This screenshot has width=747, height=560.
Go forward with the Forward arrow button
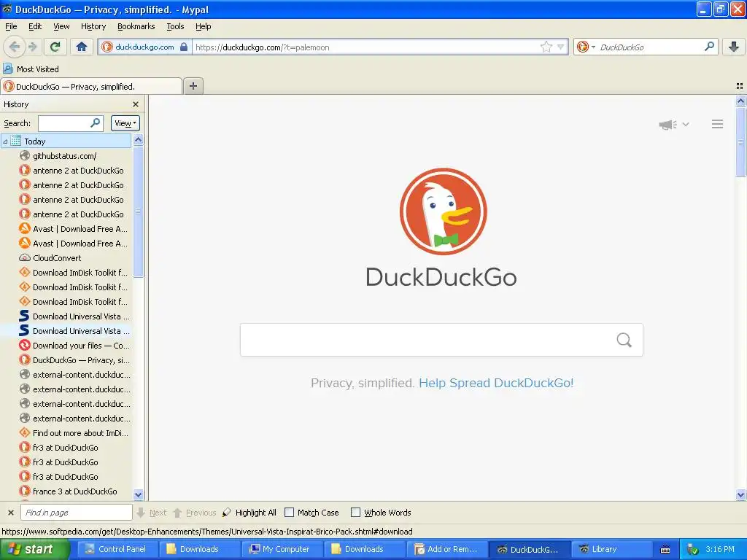[x=32, y=47]
